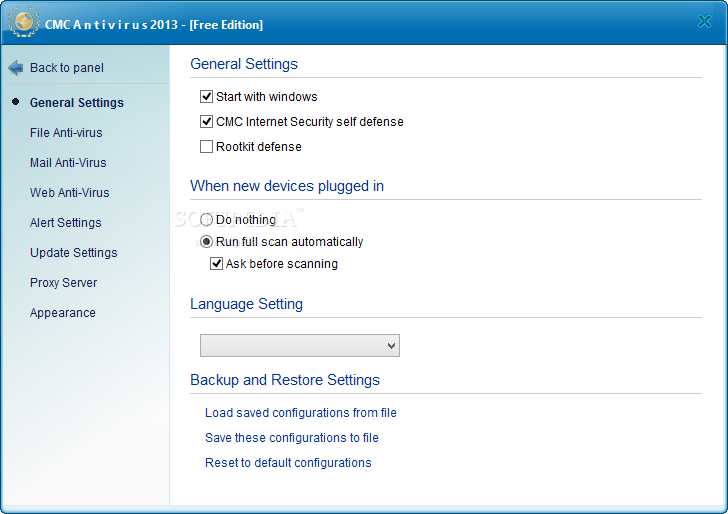This screenshot has width=728, height=514.
Task: Select Run full scan automatically option
Action: tap(206, 242)
